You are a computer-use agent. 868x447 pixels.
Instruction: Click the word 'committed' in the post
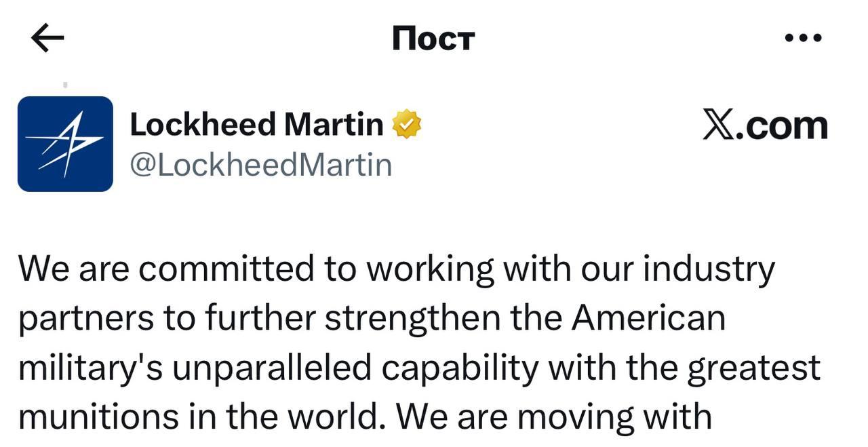tap(226, 269)
